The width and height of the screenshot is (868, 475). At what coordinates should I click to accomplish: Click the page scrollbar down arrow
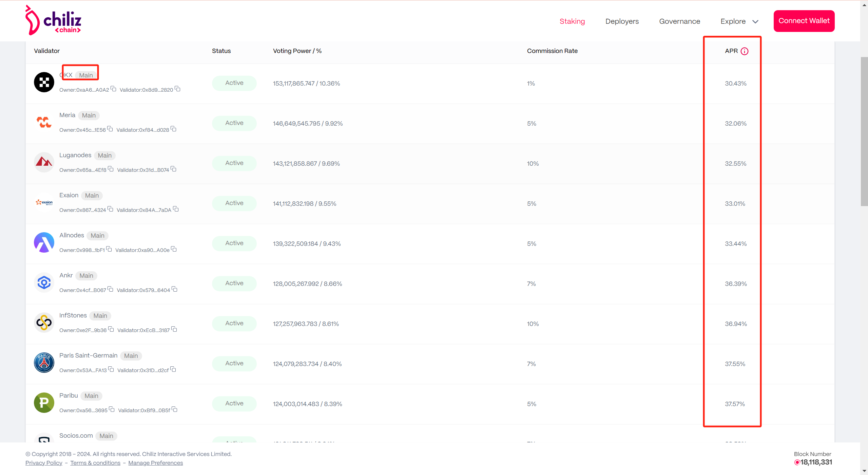coord(864,471)
